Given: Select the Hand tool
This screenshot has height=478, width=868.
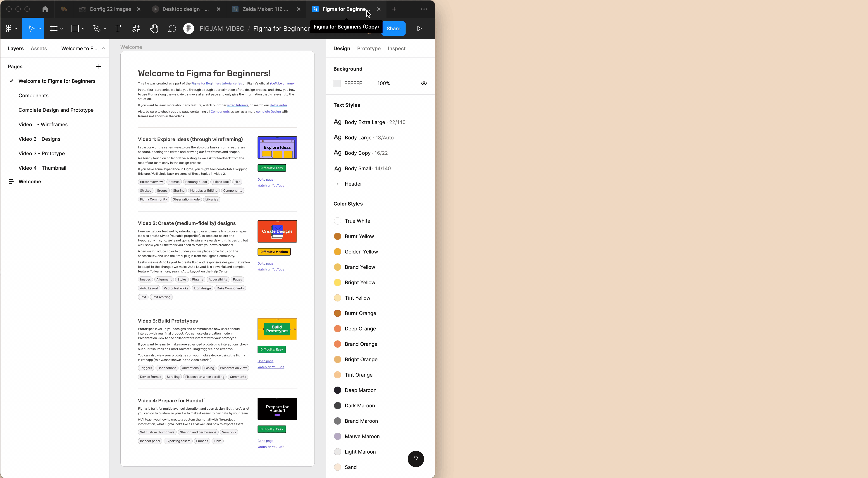Looking at the screenshot, I should point(154,28).
